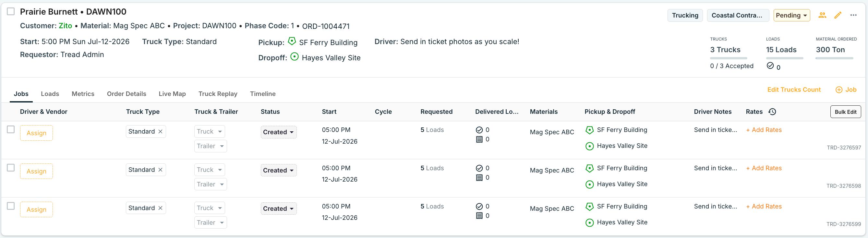Click the plus circle Job icon
Screen dimensions: 868x238
pyautogui.click(x=839, y=90)
